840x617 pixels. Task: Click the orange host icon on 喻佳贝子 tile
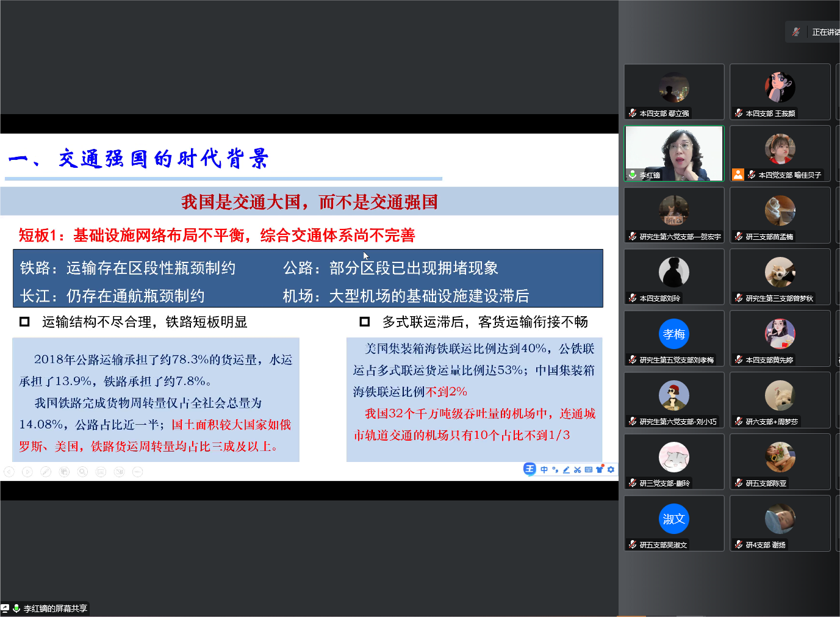(738, 175)
